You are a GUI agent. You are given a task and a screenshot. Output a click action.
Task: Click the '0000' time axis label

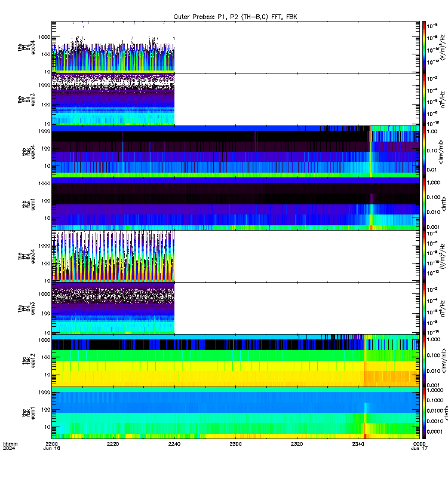(x=419, y=444)
